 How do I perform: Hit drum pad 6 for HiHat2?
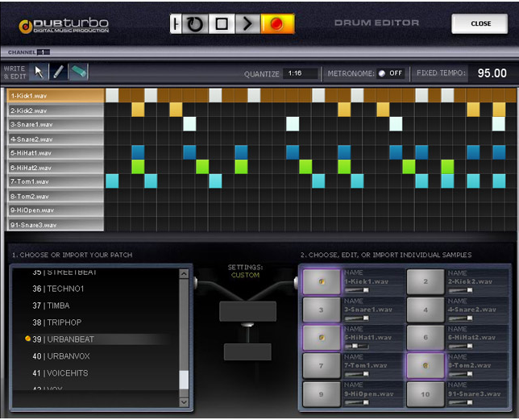[426, 338]
